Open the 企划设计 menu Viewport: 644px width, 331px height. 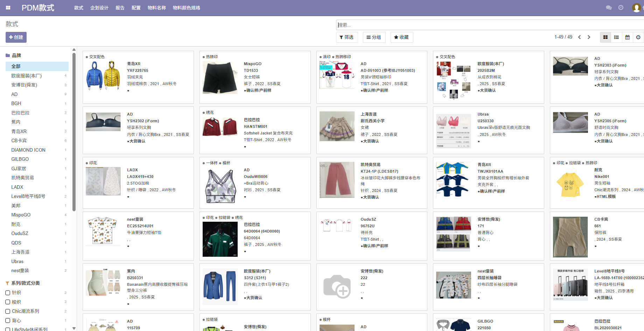point(99,8)
